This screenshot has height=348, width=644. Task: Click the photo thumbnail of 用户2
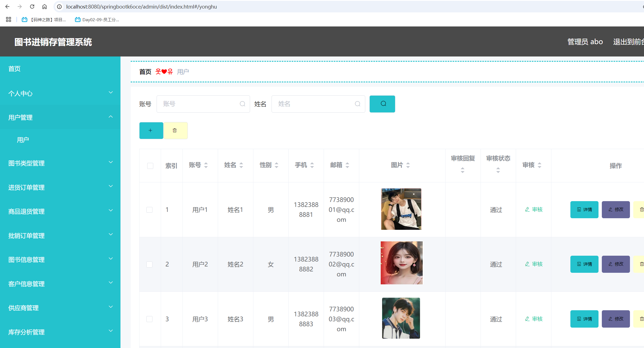(x=401, y=263)
